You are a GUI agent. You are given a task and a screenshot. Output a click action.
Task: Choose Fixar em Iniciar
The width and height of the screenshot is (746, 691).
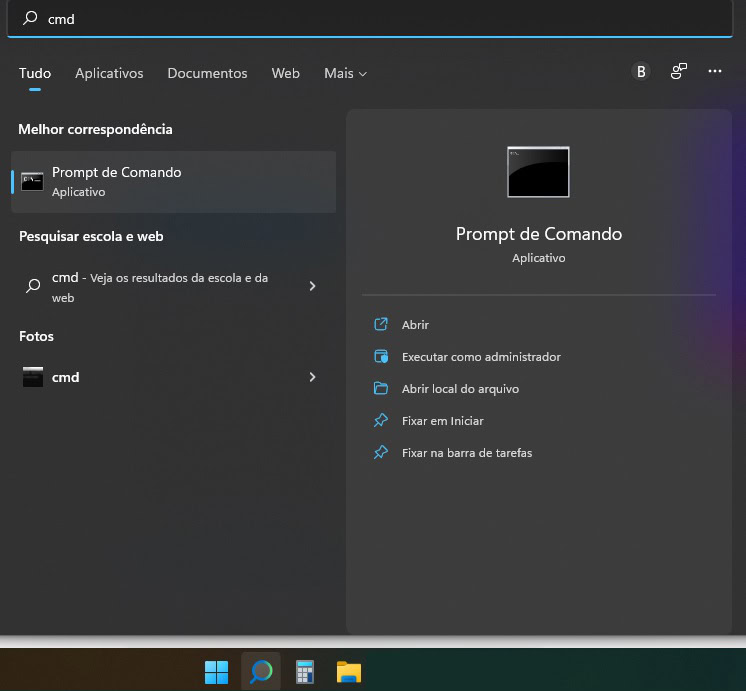pyautogui.click(x=442, y=421)
